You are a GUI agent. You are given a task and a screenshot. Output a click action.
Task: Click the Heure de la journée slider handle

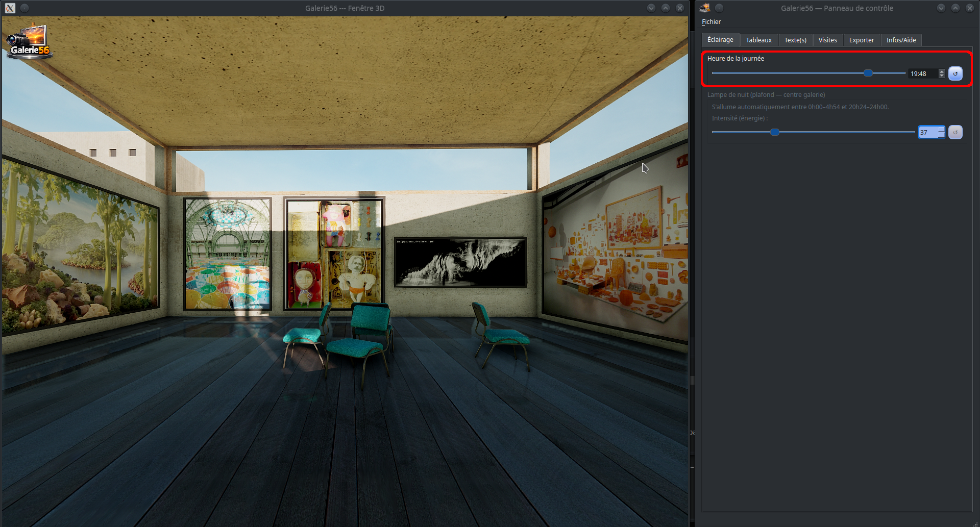868,73
